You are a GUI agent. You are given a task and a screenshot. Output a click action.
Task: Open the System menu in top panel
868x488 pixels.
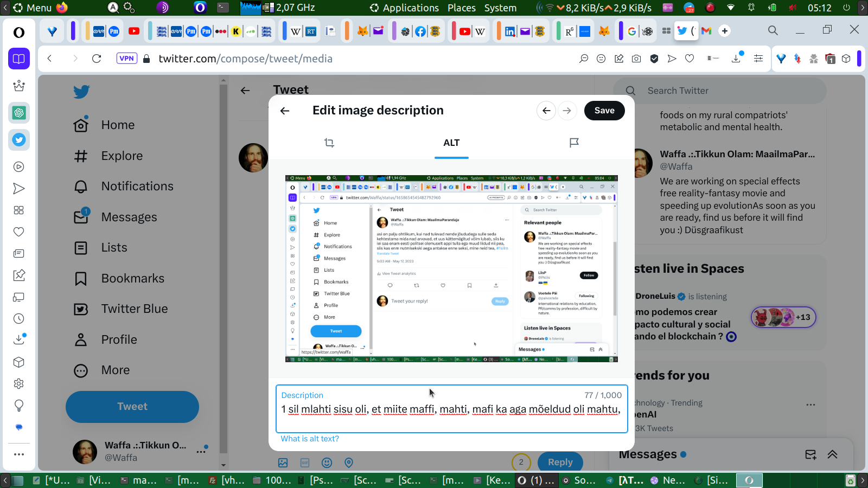pyautogui.click(x=500, y=8)
